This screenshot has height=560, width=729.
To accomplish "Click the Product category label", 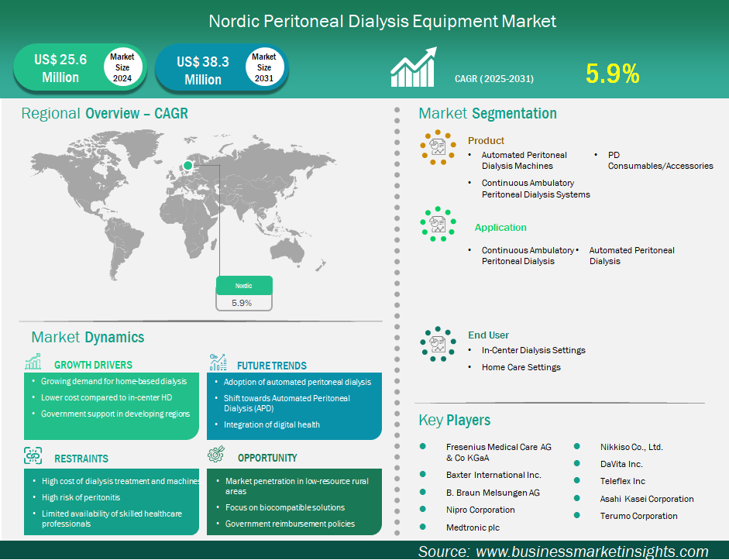I will [486, 140].
